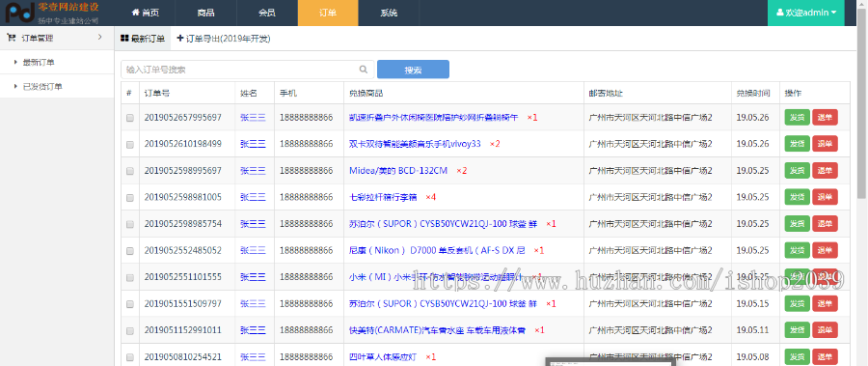Open the Midea/美的 BCD-132CM product link
Viewport: 868px width, 366px height.
coord(398,170)
